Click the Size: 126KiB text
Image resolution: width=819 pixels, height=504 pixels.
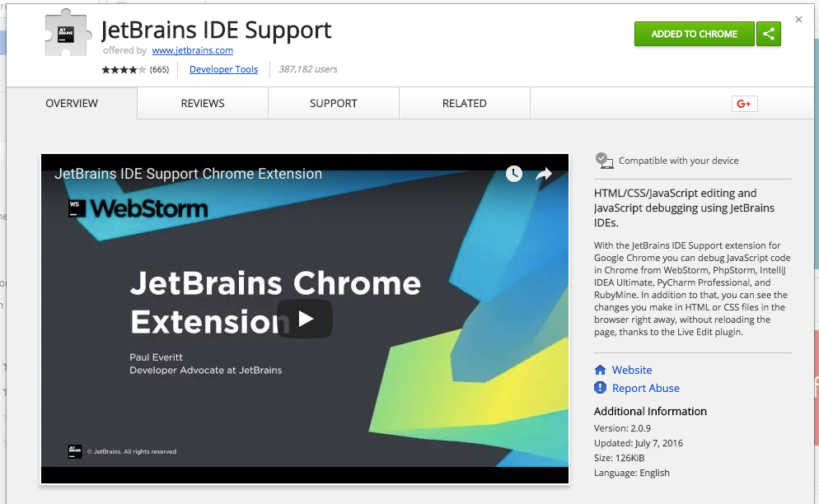(x=619, y=458)
